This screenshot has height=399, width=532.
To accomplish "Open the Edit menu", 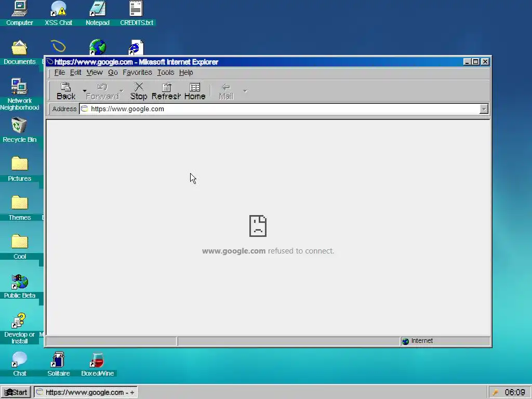I will coord(75,72).
